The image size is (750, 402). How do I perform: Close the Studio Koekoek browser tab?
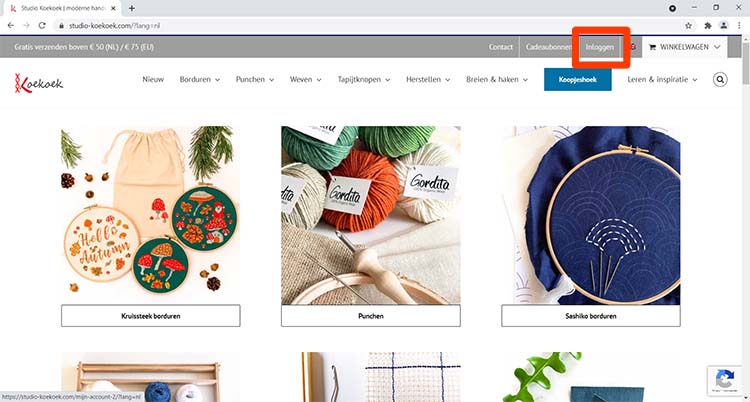[x=113, y=8]
